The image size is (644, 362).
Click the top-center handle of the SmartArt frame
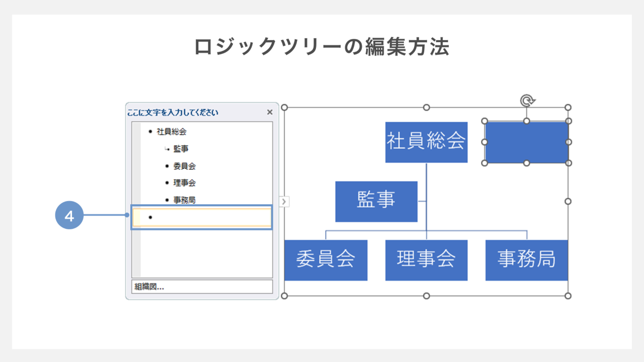[x=426, y=107]
